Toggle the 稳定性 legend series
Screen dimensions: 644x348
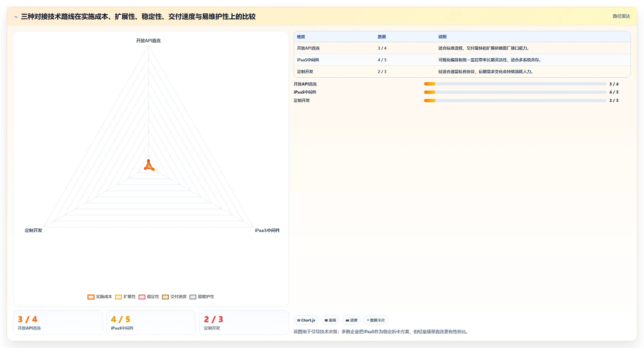coord(149,297)
